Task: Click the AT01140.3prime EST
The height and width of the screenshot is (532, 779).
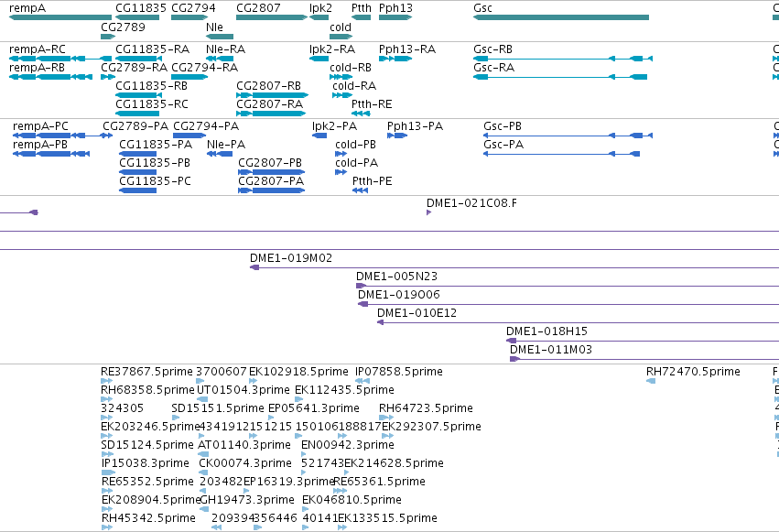Action: pyautogui.click(x=202, y=454)
